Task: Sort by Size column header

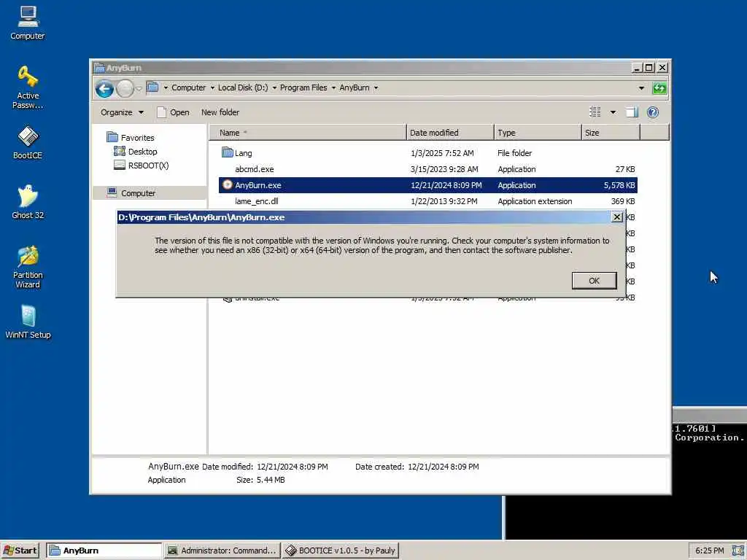Action: click(611, 133)
